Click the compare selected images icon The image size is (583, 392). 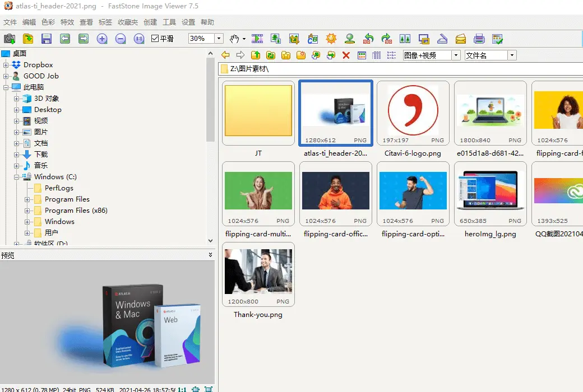click(x=405, y=39)
